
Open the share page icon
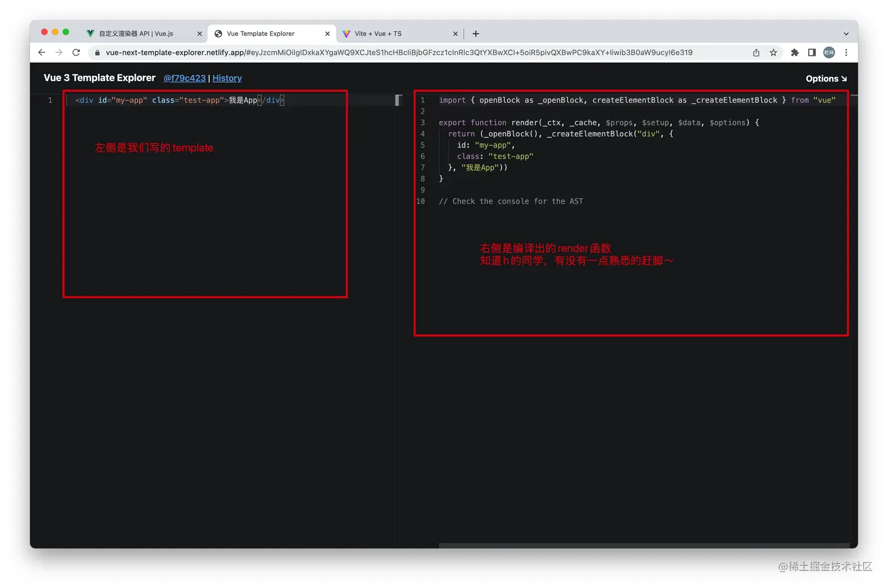tap(756, 52)
